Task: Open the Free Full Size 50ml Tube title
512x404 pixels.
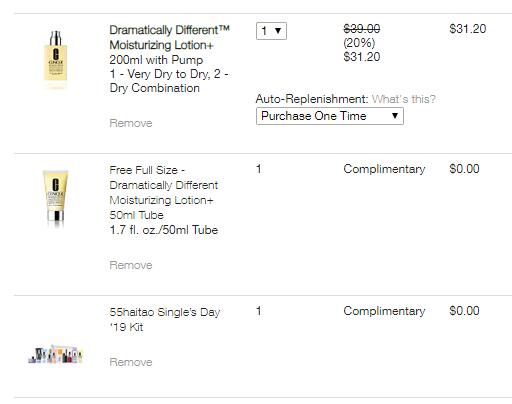Action: click(x=164, y=192)
